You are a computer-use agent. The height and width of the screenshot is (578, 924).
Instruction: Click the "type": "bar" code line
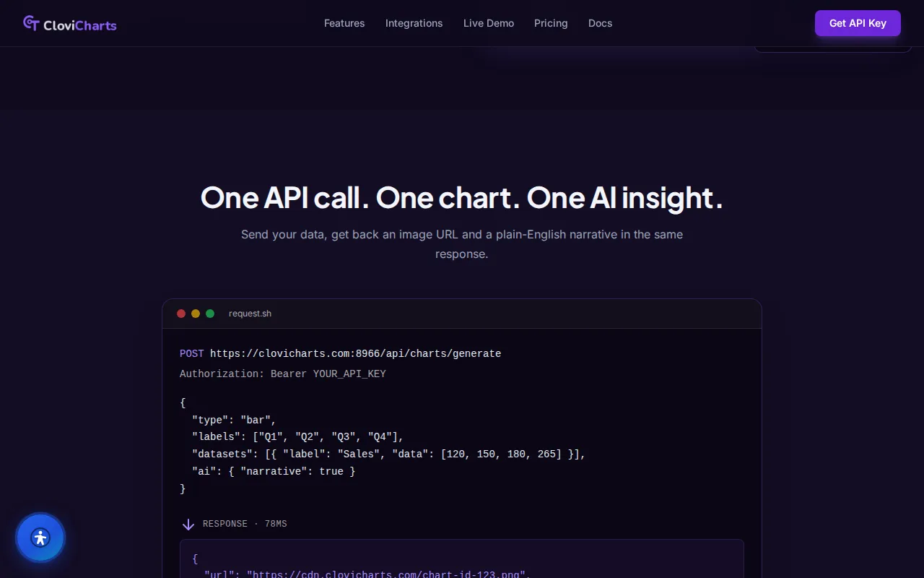tap(234, 420)
